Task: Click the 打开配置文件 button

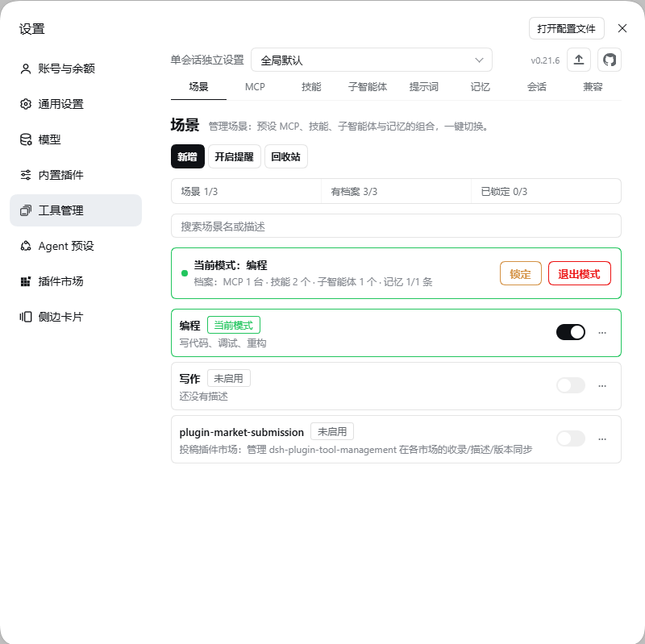Action: 567,28
